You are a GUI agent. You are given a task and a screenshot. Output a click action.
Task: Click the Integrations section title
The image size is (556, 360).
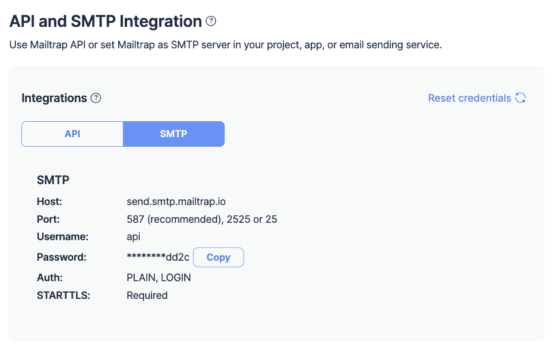54,98
